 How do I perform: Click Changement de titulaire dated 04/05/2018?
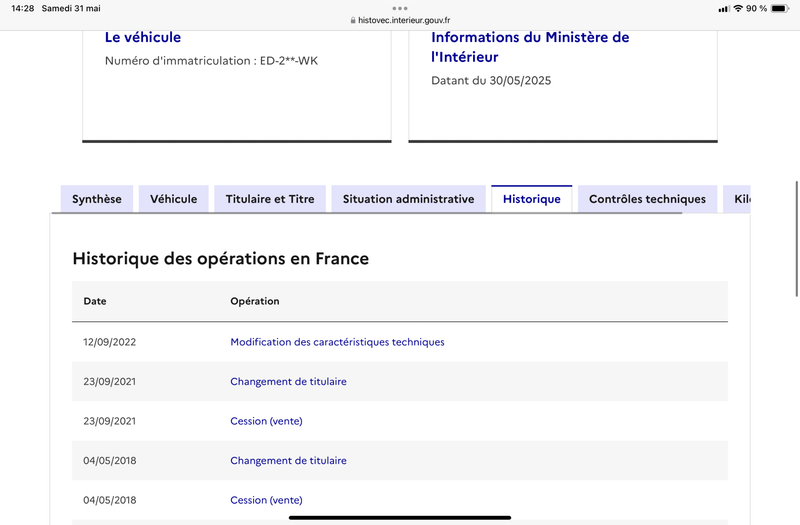tap(288, 461)
